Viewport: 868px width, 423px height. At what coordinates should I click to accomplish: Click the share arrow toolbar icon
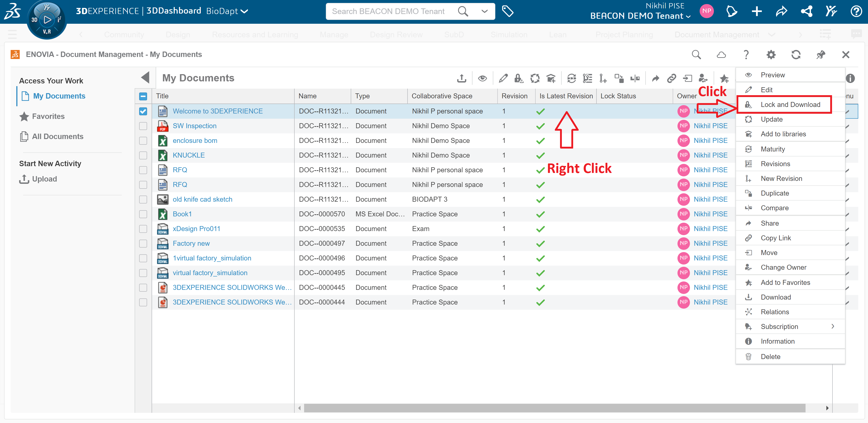click(655, 78)
